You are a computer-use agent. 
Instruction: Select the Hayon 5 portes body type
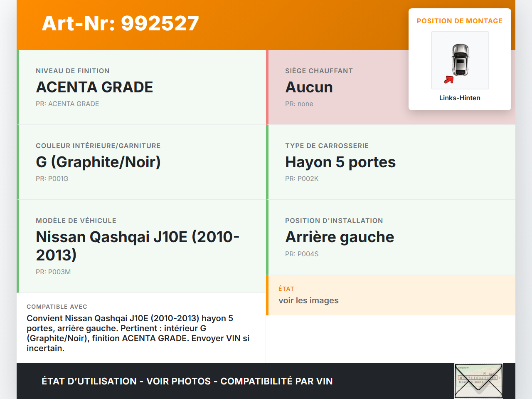pyautogui.click(x=340, y=162)
